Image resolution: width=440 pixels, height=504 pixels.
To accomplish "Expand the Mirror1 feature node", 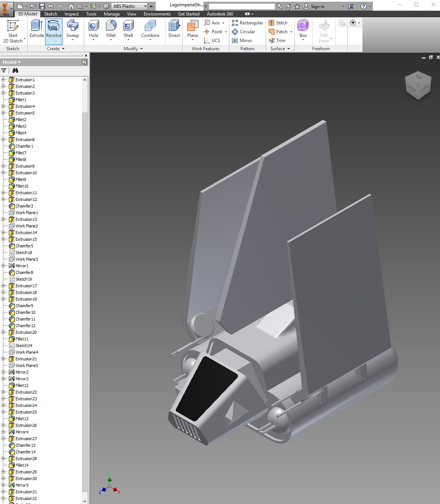I will pos(3,266).
